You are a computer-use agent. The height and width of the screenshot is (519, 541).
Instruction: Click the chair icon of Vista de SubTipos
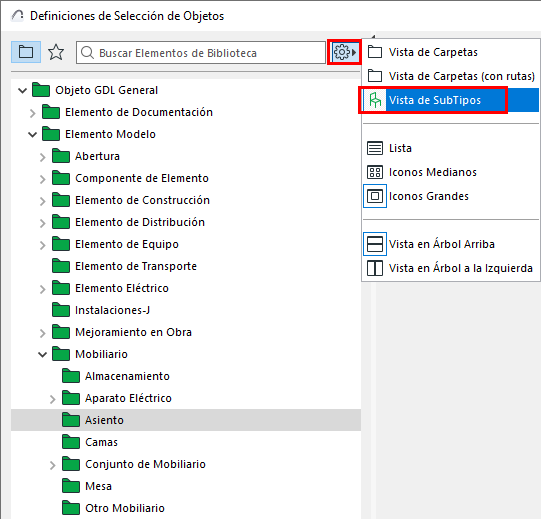375,100
